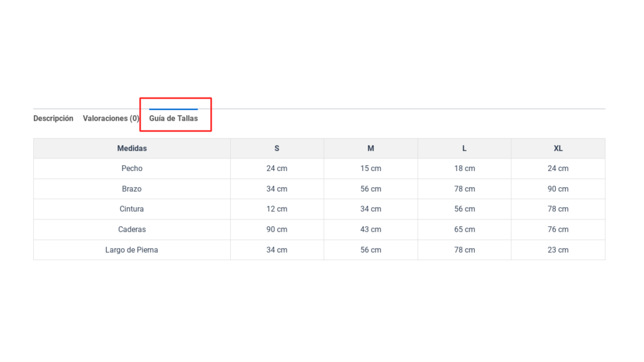Image resolution: width=644 pixels, height=362 pixels.
Task: Click Caderas size M value 43 cm
Action: click(371, 229)
